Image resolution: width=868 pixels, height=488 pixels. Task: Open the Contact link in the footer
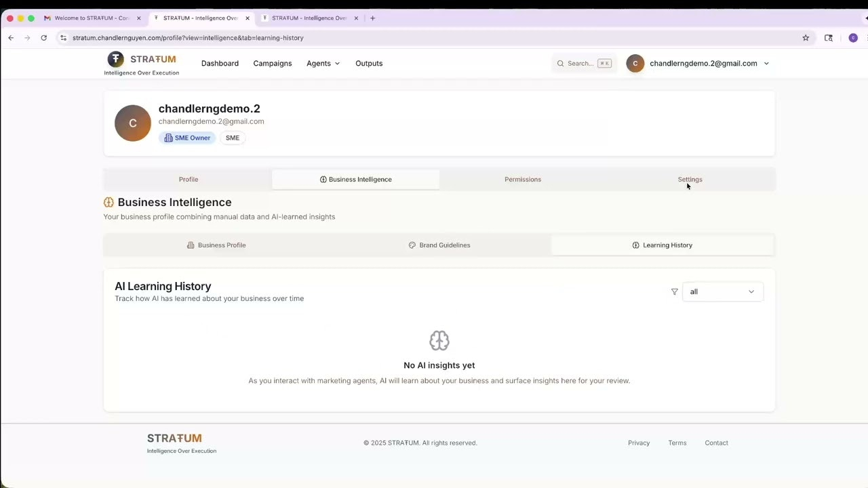[716, 443]
